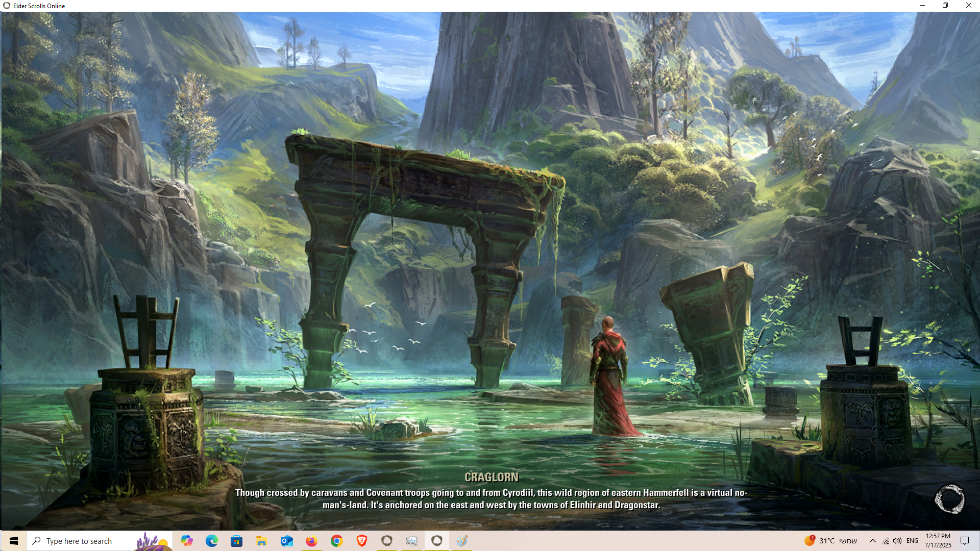
Task: Open the 31°C weather widget
Action: [830, 541]
